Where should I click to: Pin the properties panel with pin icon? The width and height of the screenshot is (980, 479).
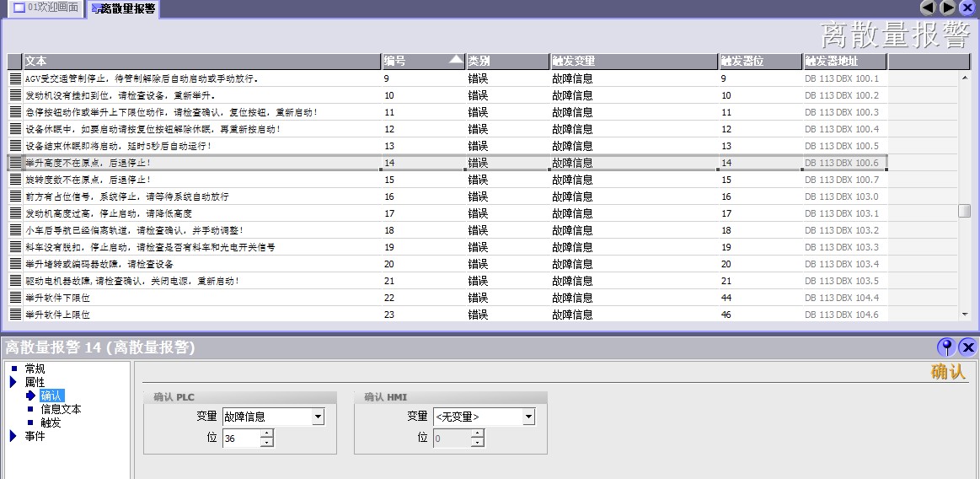[x=946, y=347]
